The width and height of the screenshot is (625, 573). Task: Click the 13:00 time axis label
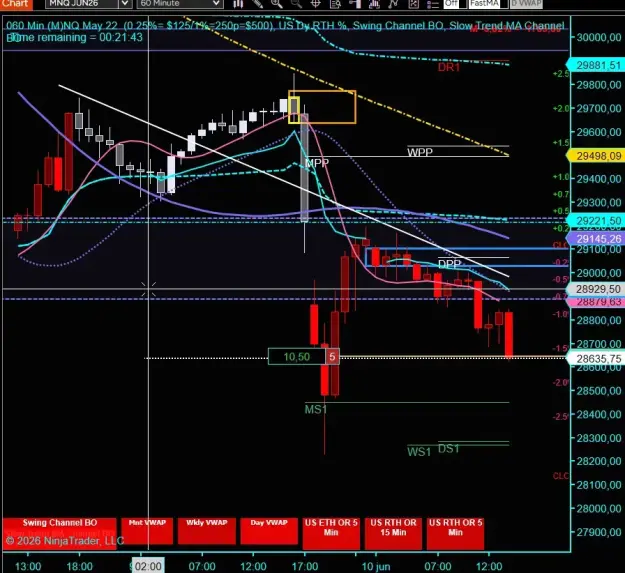pyautogui.click(x=28, y=566)
